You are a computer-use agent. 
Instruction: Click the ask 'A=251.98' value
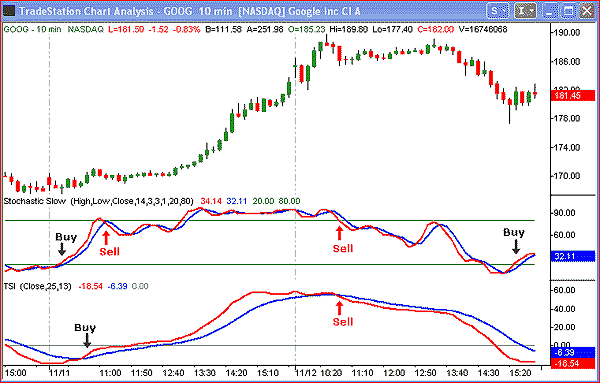click(x=265, y=29)
